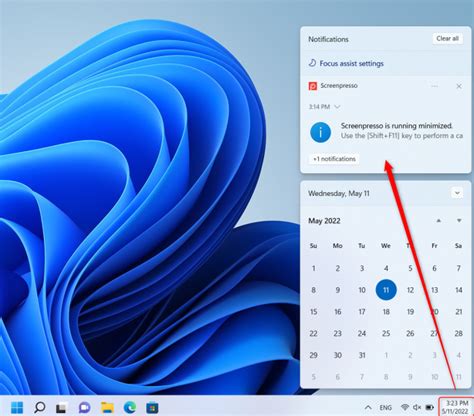Image resolution: width=474 pixels, height=416 pixels.
Task: Open Screenpresso notification options ellipsis
Action: coord(434,86)
